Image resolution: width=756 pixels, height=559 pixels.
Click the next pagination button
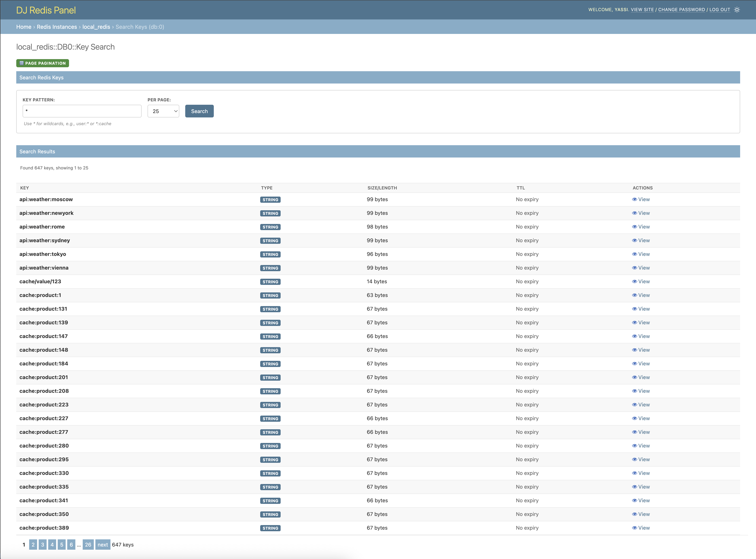point(103,545)
